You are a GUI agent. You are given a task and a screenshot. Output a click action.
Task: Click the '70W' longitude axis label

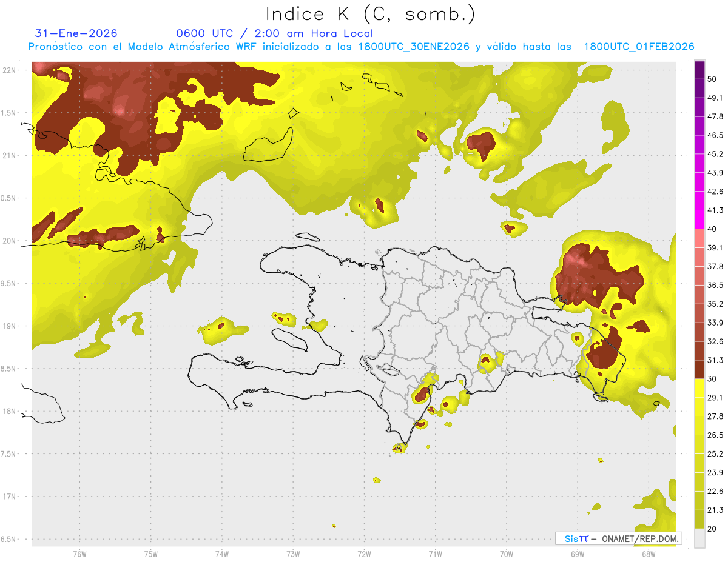click(506, 554)
